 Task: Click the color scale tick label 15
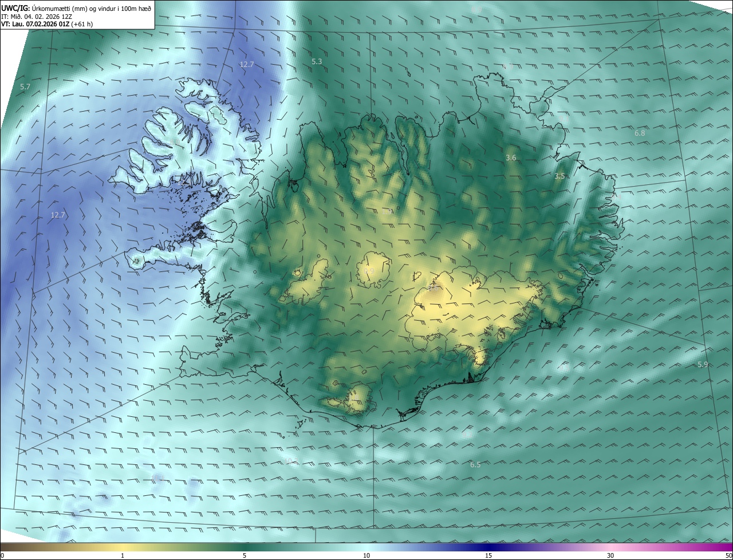coord(488,555)
